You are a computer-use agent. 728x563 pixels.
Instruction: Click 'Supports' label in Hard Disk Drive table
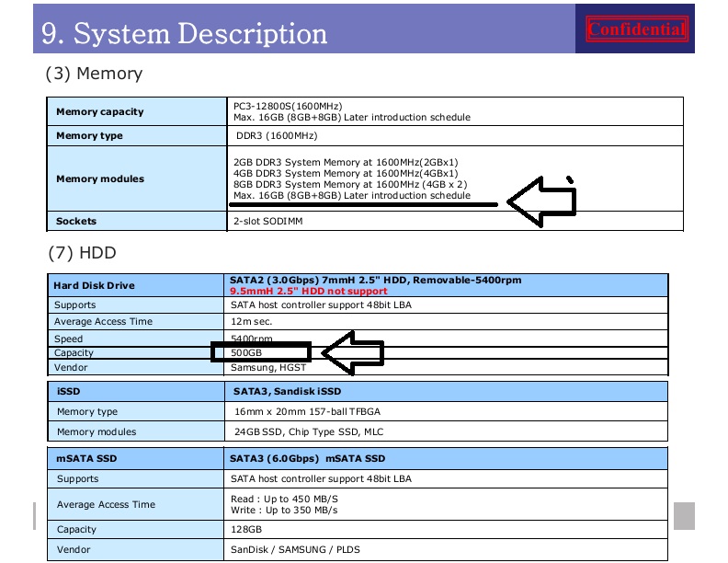pyautogui.click(x=75, y=304)
